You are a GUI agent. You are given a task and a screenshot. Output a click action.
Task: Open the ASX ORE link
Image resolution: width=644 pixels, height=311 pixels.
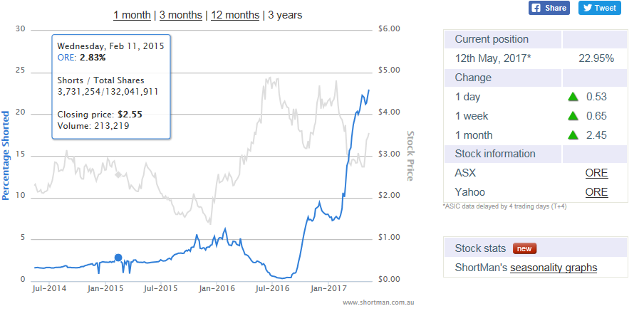(x=596, y=173)
